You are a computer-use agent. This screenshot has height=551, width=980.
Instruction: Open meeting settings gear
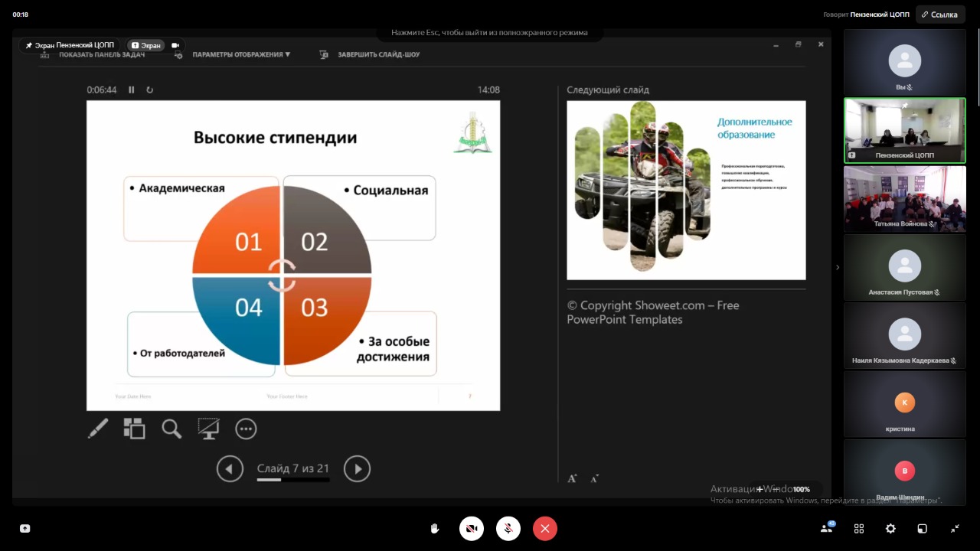point(890,528)
